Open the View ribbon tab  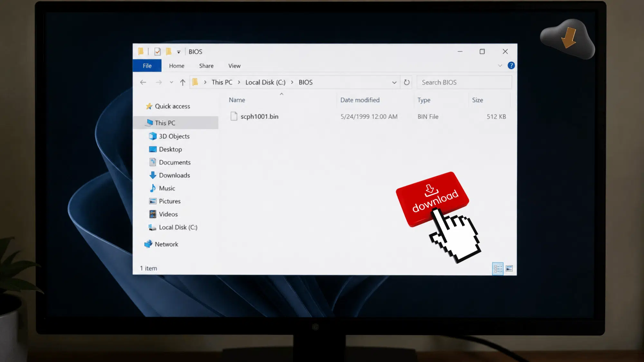234,66
